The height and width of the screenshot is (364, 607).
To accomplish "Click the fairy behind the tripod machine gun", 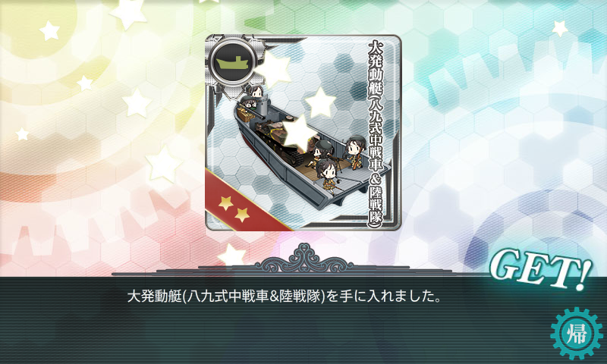I will point(321,150).
